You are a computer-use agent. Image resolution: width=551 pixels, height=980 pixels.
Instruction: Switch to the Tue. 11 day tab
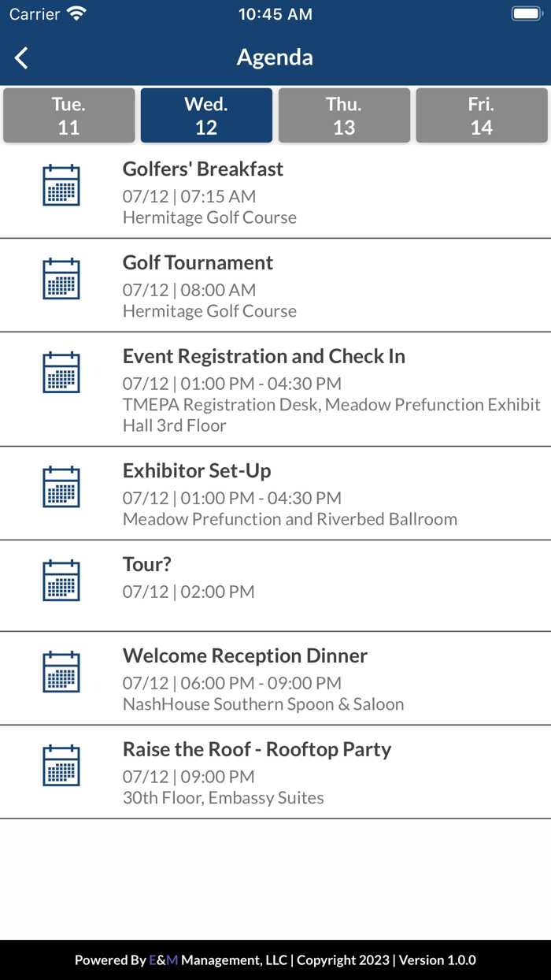(x=68, y=115)
